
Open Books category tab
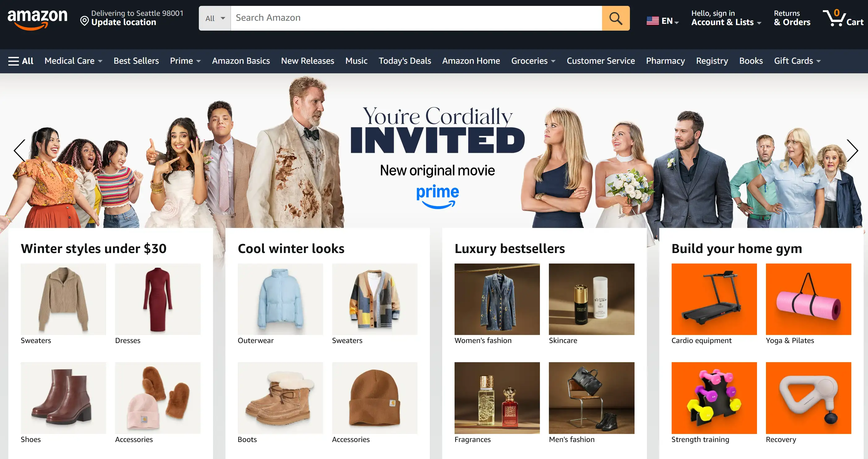point(751,61)
